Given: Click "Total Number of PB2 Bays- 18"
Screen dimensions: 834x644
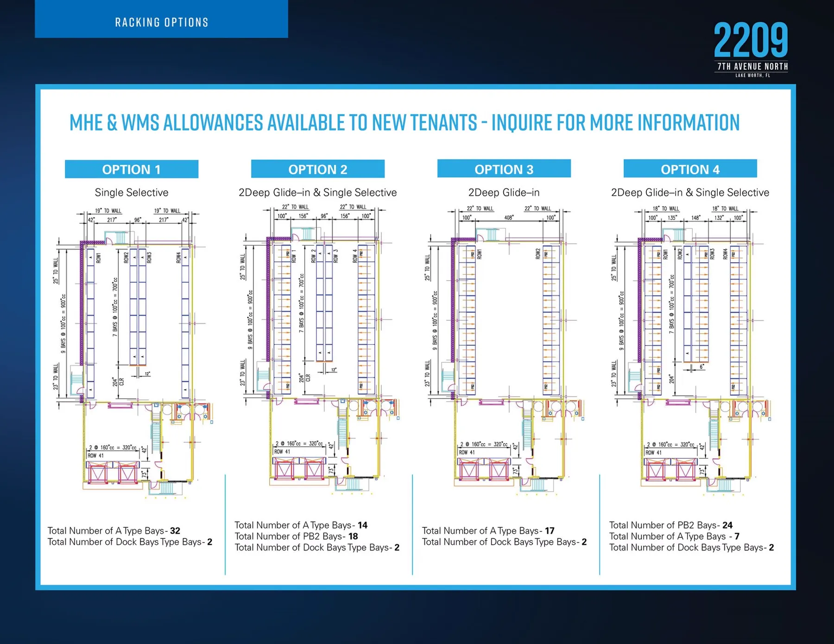Looking at the screenshot, I should click(x=296, y=537).
